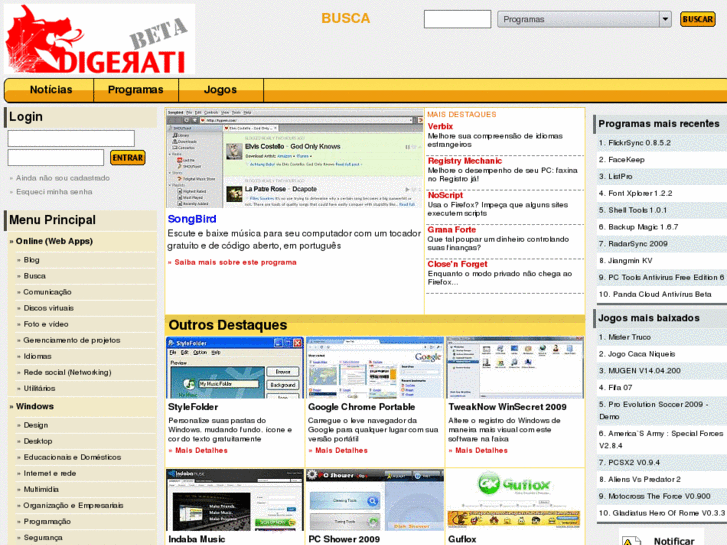Open the Programas search category dropdown
The height and width of the screenshot is (545, 727).
point(584,19)
